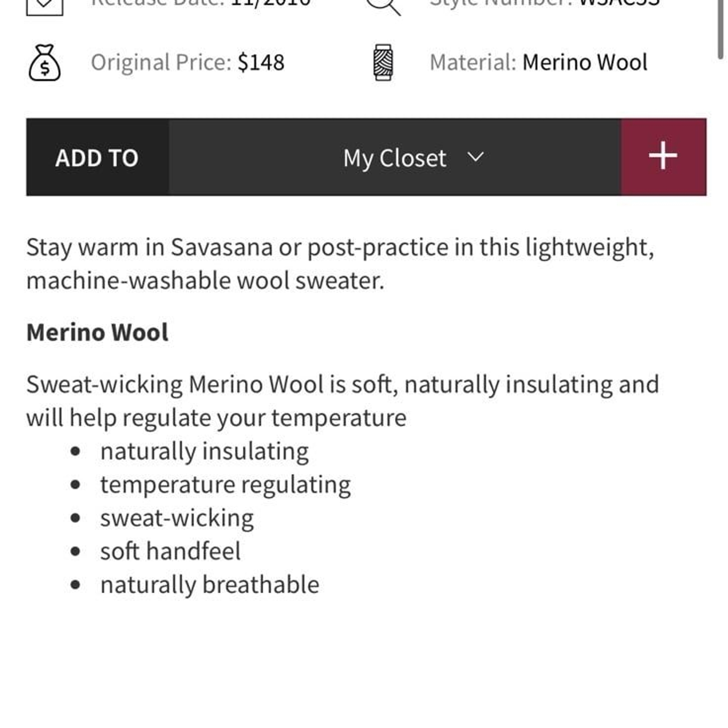The height and width of the screenshot is (728, 728).
Task: Click the "naturally breathable" bullet item
Action: 210,585
